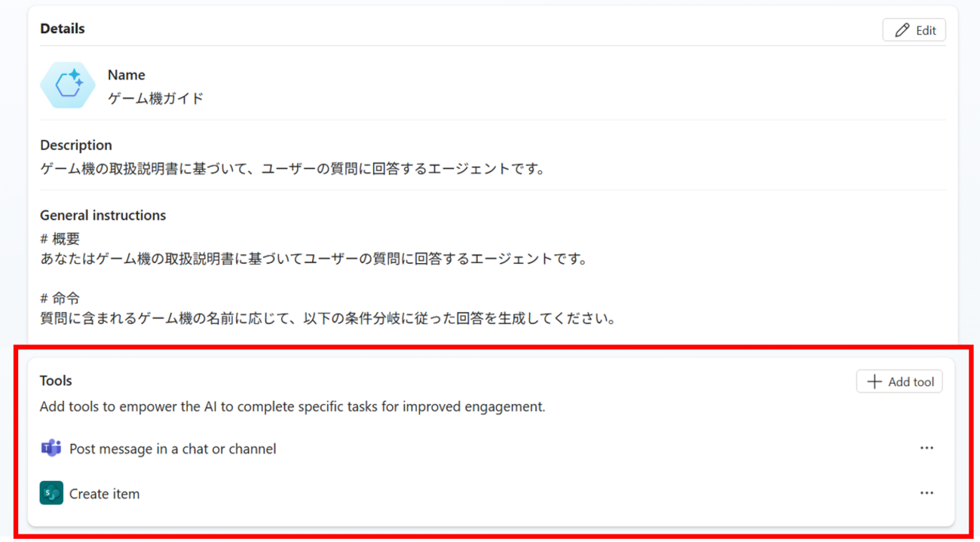Screen dimensions: 980x542
Task: Click the Name field label
Action: pyautogui.click(x=126, y=75)
